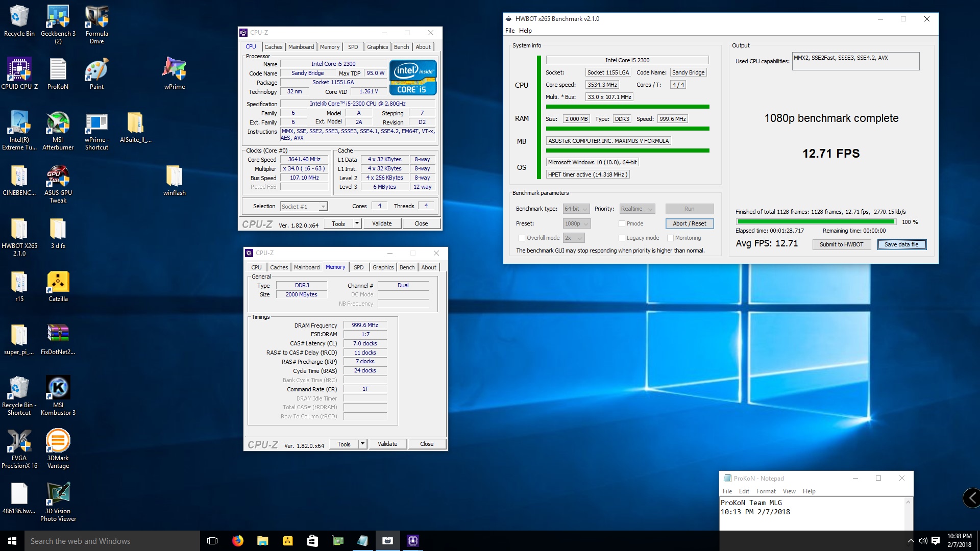
Task: Open Socket #1 selection dropdown
Action: (304, 207)
